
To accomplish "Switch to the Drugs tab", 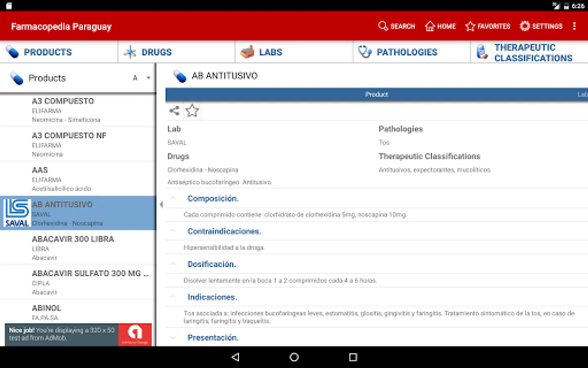I will (x=176, y=52).
